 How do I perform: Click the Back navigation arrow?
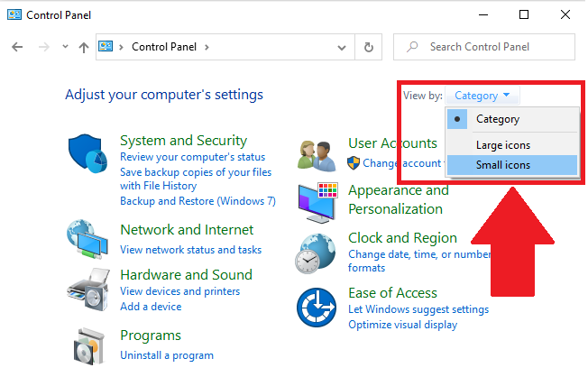18,47
